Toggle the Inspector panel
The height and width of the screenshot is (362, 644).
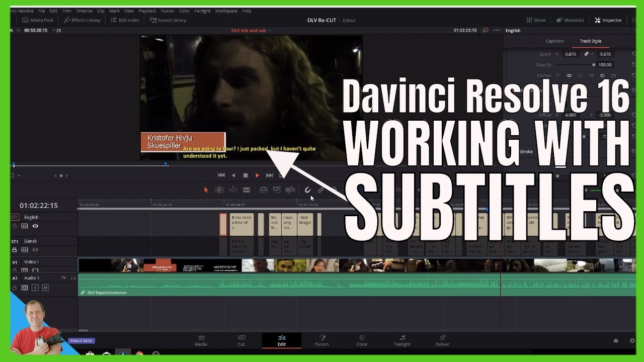(x=608, y=20)
